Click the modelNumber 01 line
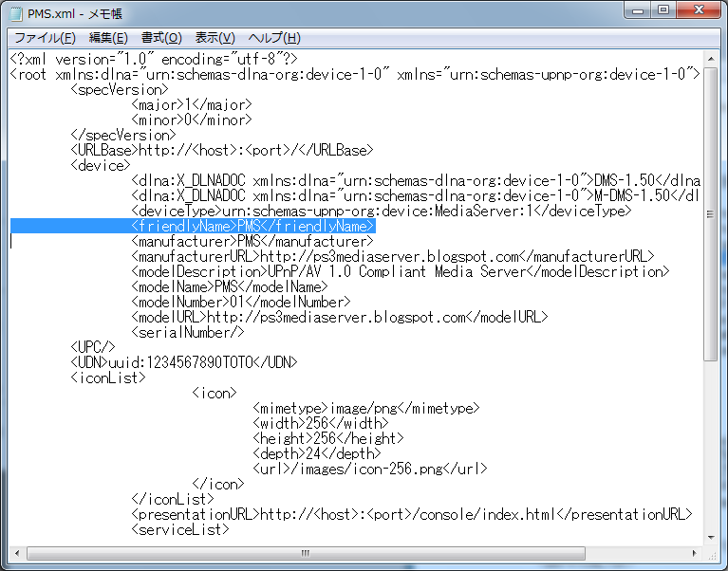Screen dimensions: 728x571 [x=241, y=303]
